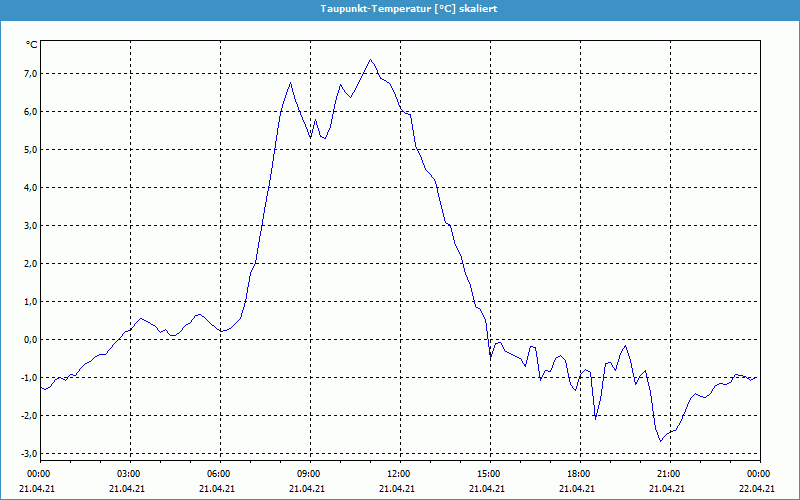Image resolution: width=800 pixels, height=500 pixels.
Task: Select the 5,0 y-axis tick label
Action: tap(29, 150)
